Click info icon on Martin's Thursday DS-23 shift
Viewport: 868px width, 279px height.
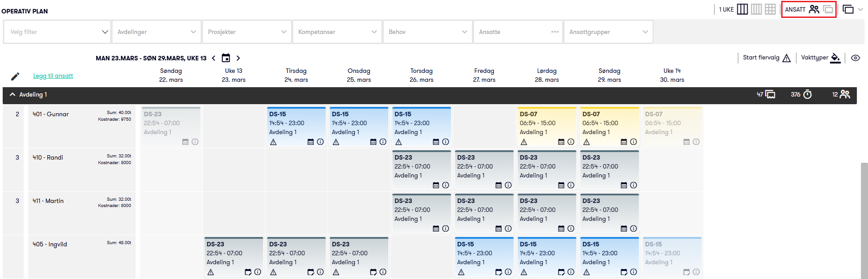tap(446, 228)
